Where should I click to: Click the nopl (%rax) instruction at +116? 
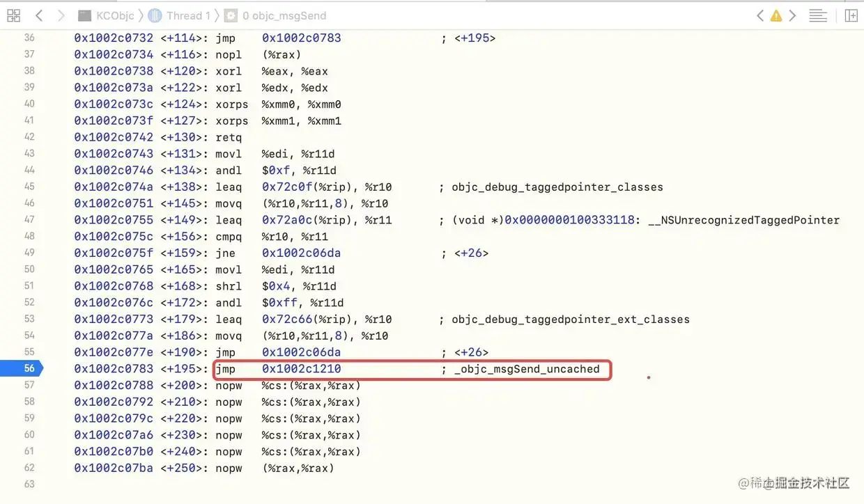tap(258, 54)
